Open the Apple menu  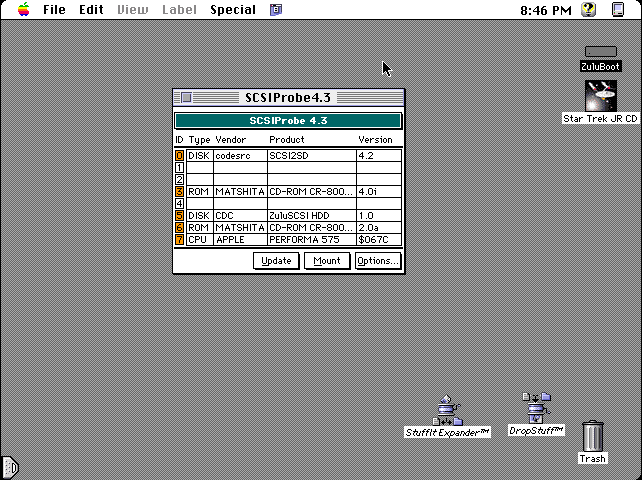coord(24,9)
